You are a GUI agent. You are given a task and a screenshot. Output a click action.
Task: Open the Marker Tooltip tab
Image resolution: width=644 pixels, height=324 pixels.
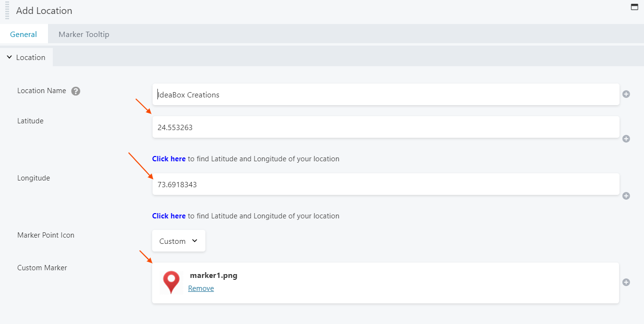[84, 34]
